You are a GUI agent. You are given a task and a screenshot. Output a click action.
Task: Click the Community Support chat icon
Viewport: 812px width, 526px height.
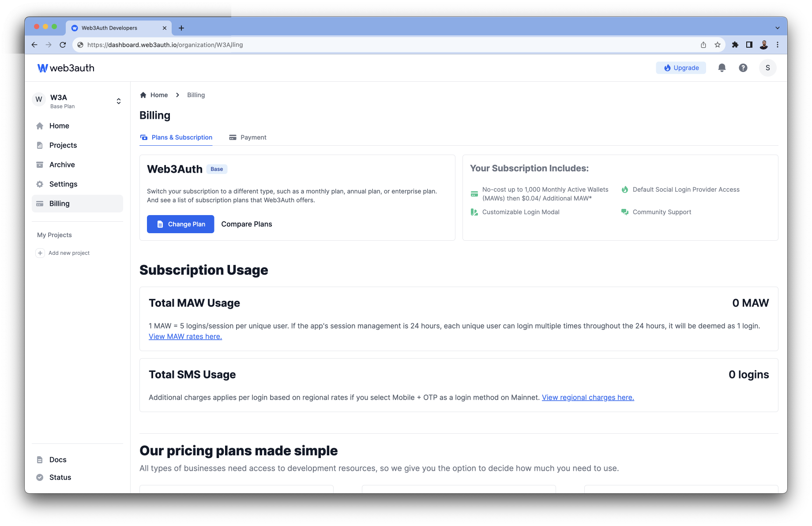pos(625,212)
